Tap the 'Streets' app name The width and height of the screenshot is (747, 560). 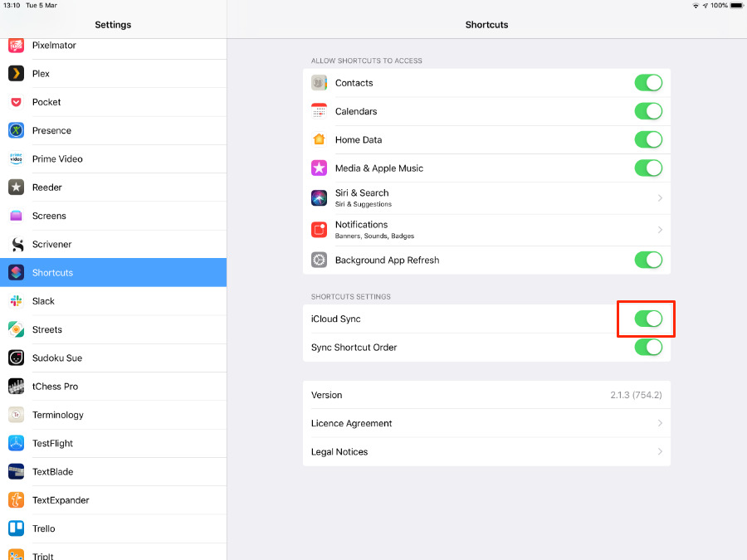(x=47, y=329)
